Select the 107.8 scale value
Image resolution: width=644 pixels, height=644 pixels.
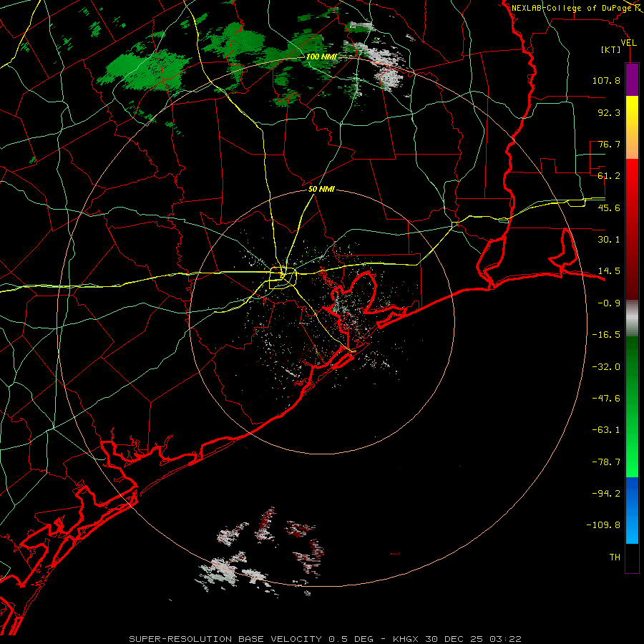tap(606, 80)
